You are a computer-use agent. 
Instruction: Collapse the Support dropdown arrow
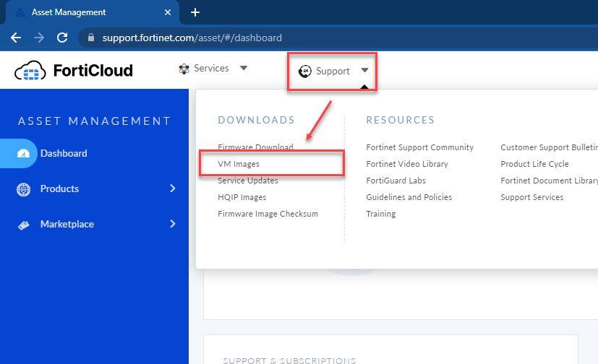pyautogui.click(x=364, y=70)
